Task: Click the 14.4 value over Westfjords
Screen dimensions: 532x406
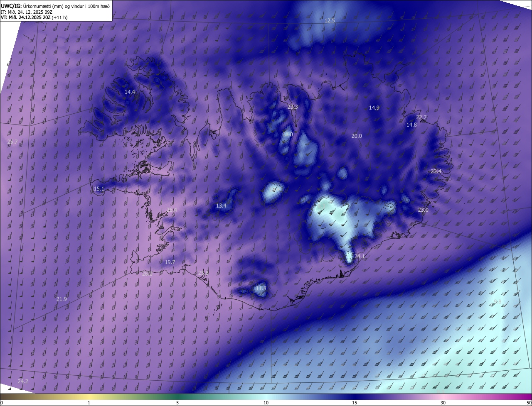Action: (x=130, y=92)
